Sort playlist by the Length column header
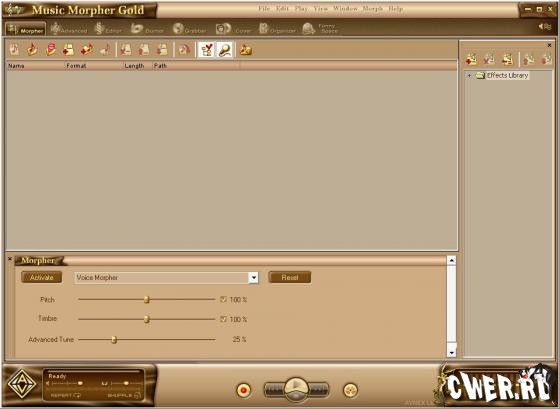 pos(138,66)
